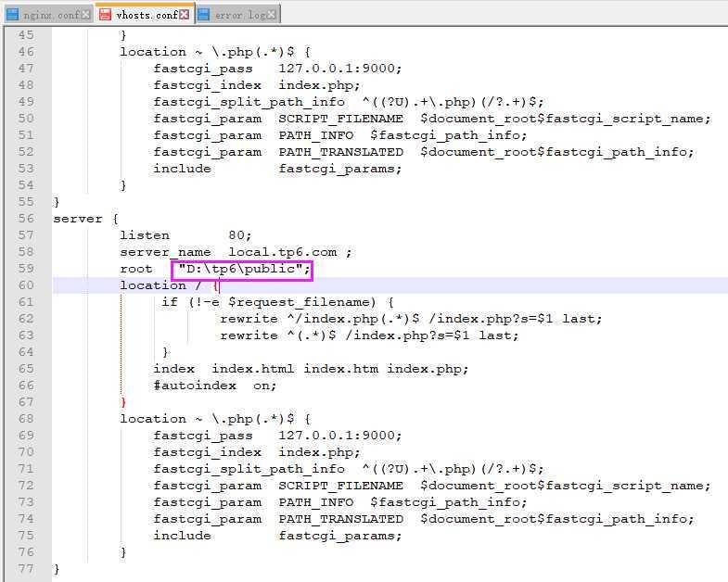Close the nginx.conf tab

(x=86, y=14)
